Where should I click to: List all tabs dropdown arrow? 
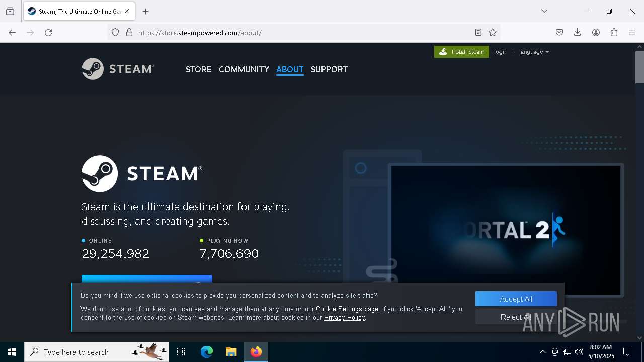544,11
